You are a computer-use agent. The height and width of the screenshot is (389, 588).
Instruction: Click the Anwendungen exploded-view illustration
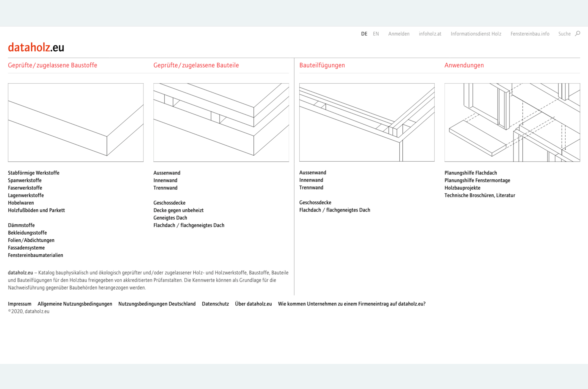coord(512,122)
